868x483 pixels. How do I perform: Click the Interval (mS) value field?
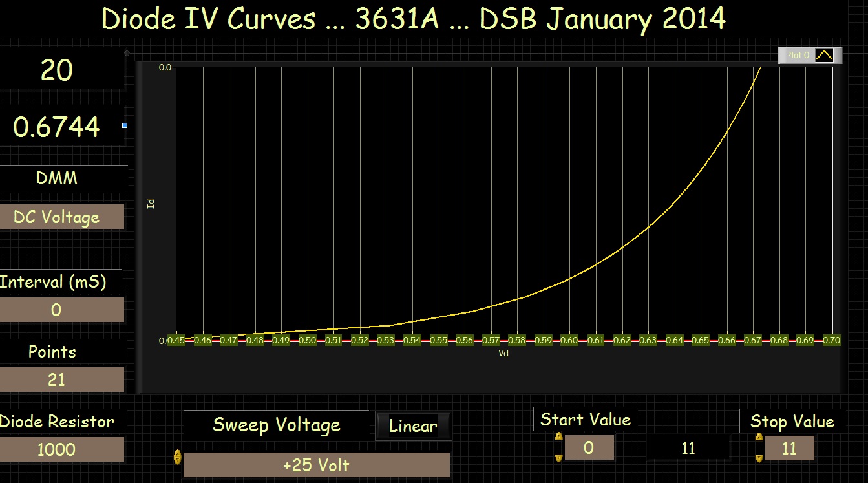61,310
